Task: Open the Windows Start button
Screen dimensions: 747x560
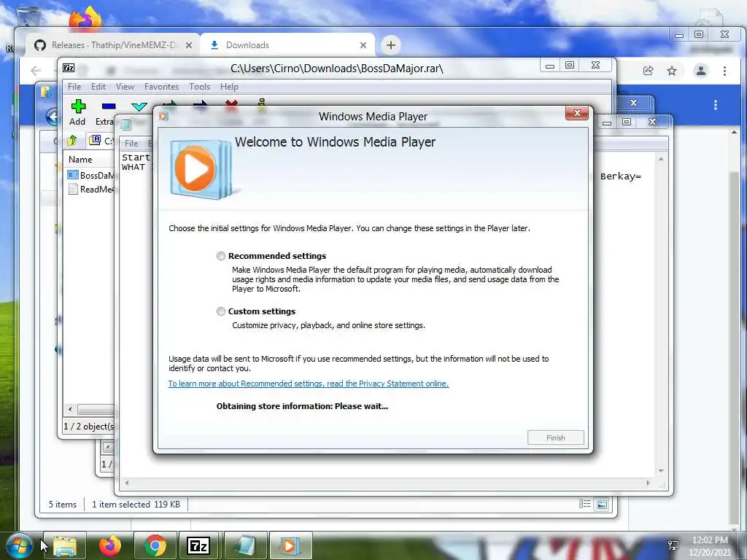Action: 19,545
